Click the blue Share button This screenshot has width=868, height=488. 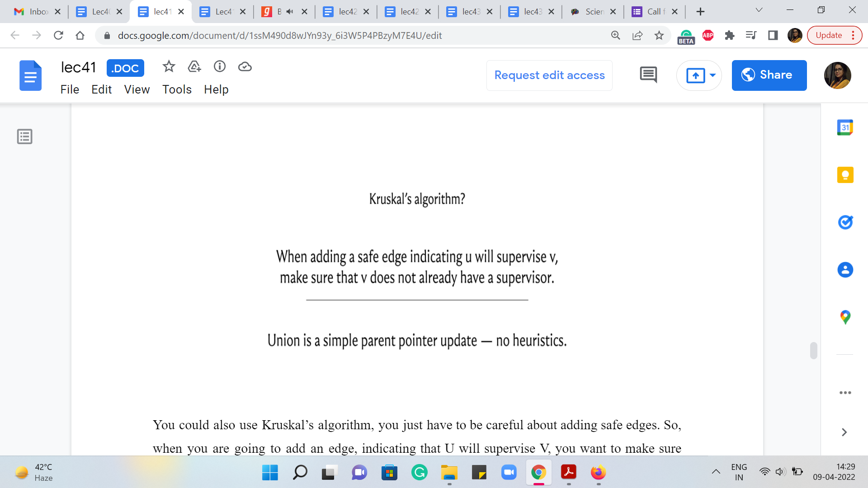[769, 75]
